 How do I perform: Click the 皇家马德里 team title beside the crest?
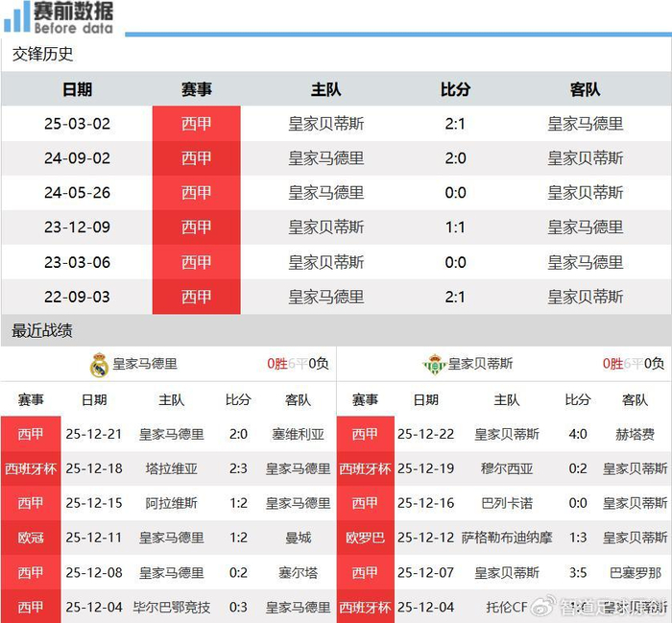coord(145,364)
